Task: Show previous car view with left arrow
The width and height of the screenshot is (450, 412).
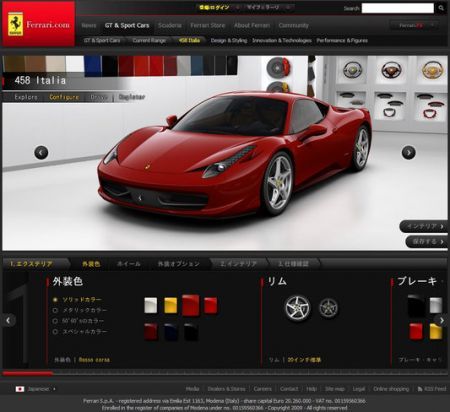Action: 41,152
